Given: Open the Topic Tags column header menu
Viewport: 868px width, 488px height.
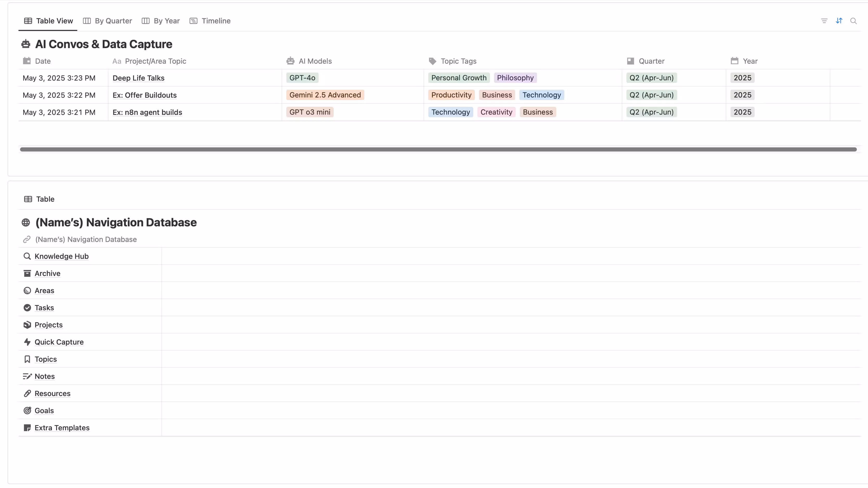Looking at the screenshot, I should tap(458, 61).
